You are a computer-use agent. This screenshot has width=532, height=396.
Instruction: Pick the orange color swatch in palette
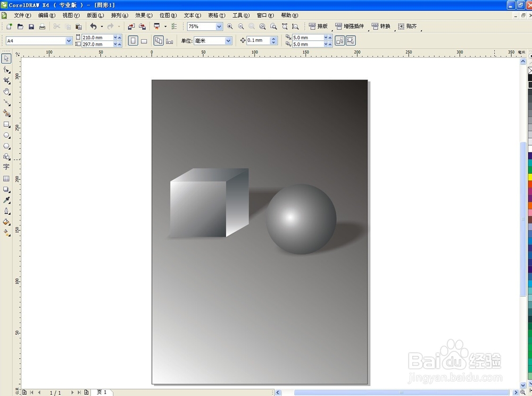click(x=530, y=206)
